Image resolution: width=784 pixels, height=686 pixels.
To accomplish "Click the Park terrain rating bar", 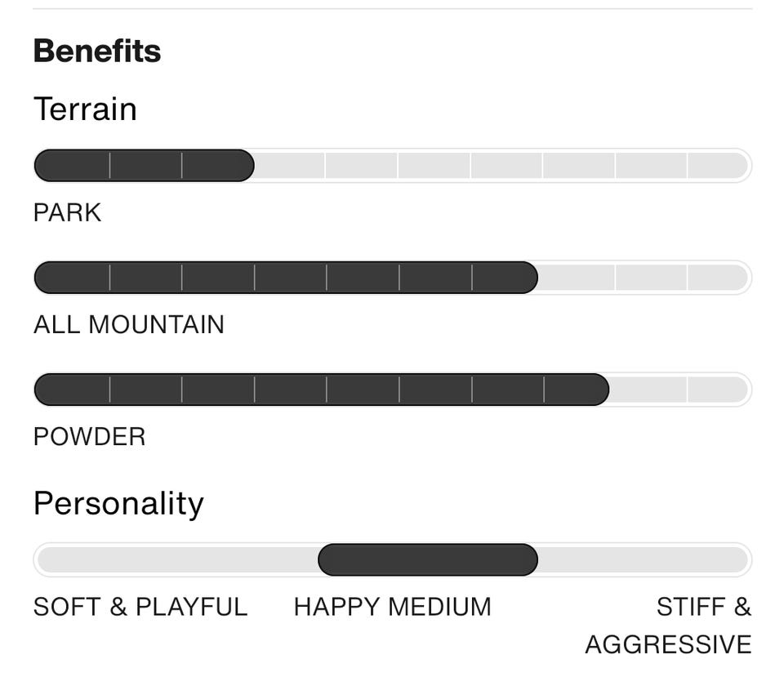I will click(393, 166).
